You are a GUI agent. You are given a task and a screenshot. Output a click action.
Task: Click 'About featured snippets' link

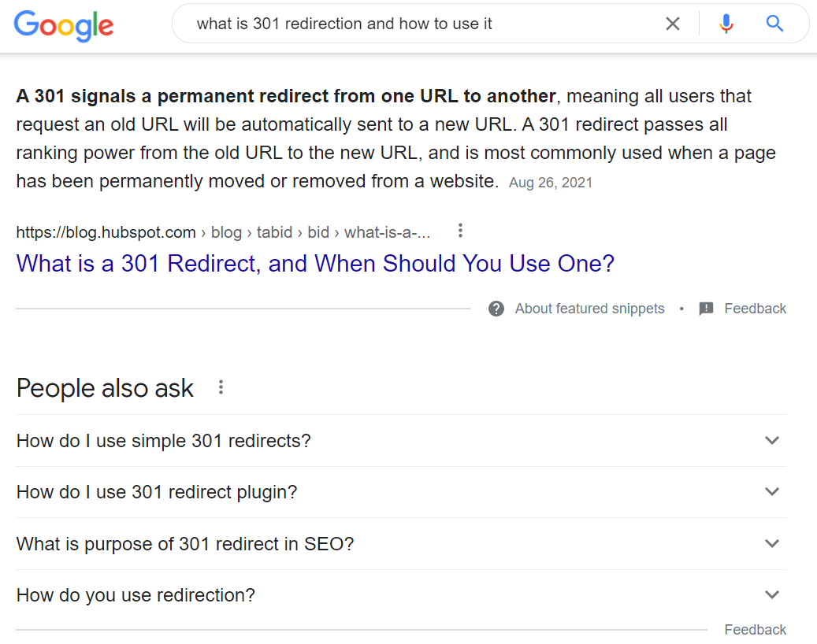pyautogui.click(x=590, y=309)
